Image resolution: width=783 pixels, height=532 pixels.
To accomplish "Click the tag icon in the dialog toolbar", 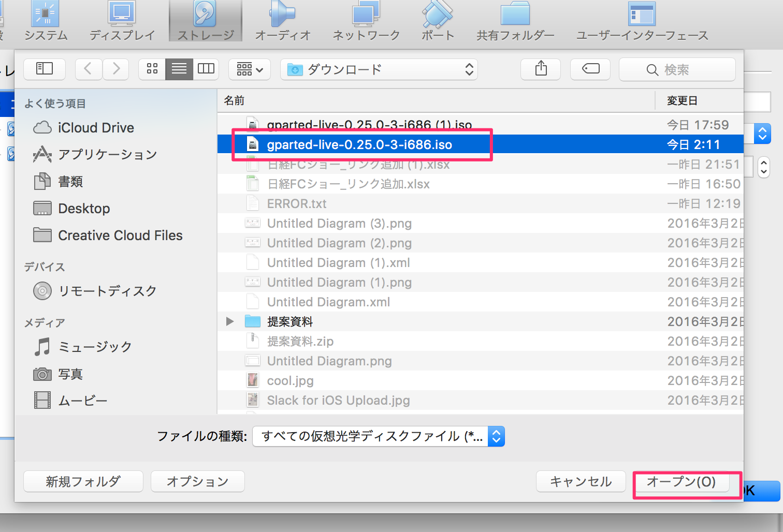I will tap(590, 69).
